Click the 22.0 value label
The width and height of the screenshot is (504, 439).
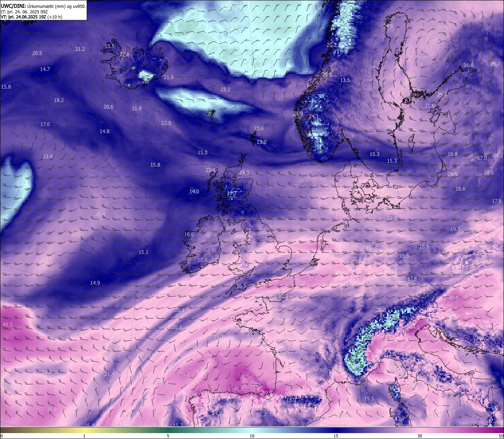coord(166,123)
